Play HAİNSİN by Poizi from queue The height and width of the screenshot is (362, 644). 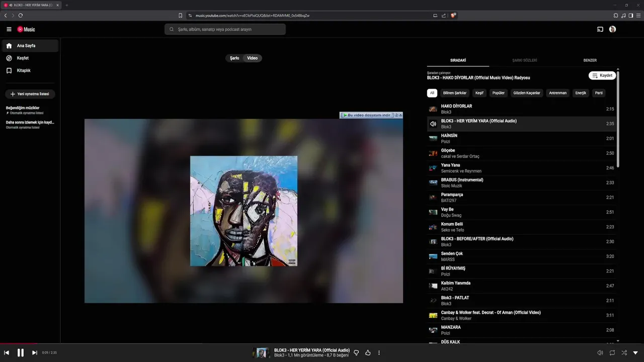coord(521,139)
